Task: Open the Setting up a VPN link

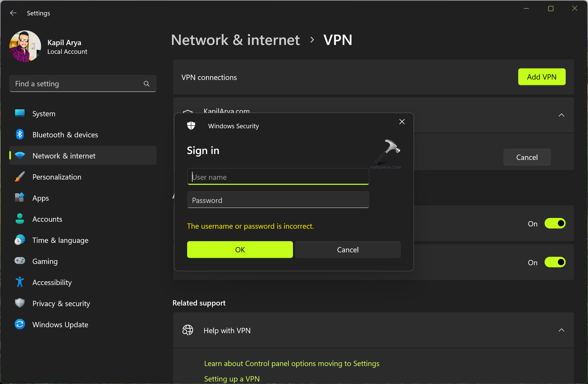Action: [x=232, y=379]
